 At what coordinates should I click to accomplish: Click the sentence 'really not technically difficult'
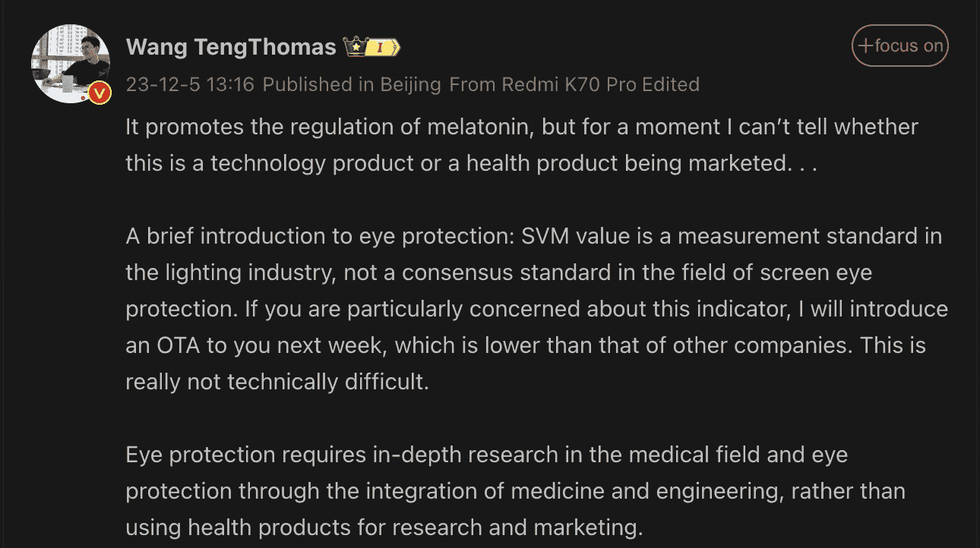(277, 382)
